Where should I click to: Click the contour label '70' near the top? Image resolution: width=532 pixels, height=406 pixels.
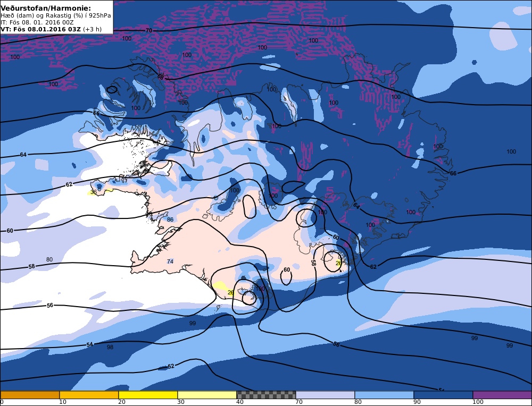coord(149,30)
